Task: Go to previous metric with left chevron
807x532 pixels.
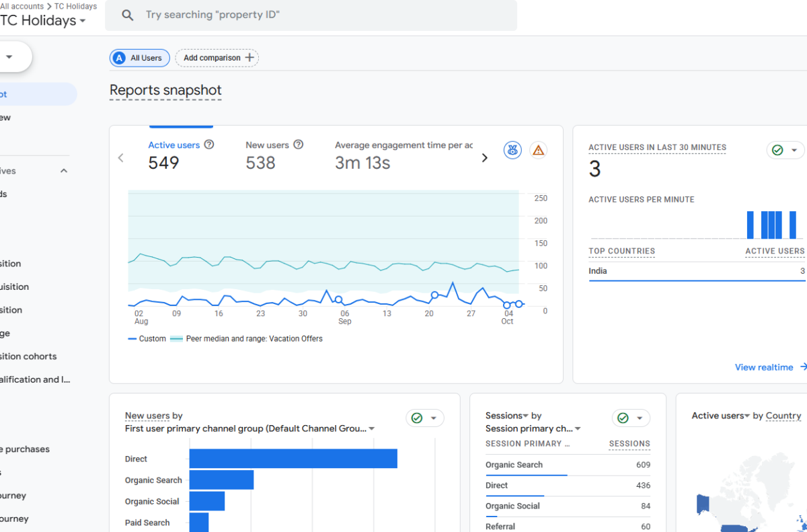Action: (x=121, y=158)
